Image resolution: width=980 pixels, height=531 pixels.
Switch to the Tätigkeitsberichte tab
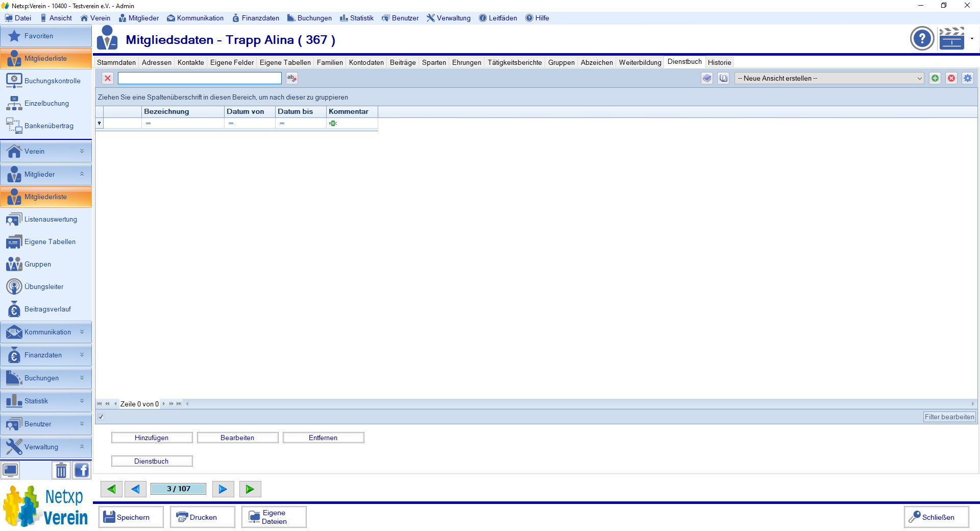(x=514, y=62)
